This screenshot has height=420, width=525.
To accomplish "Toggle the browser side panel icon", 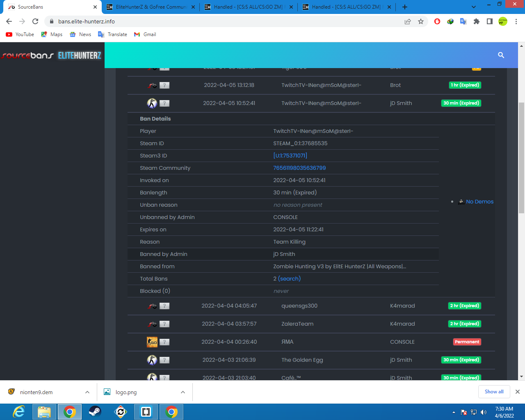I will [489, 21].
